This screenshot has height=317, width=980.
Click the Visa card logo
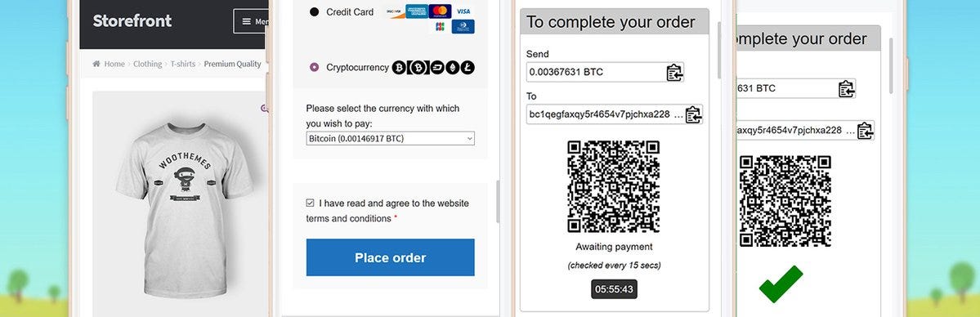tap(463, 11)
